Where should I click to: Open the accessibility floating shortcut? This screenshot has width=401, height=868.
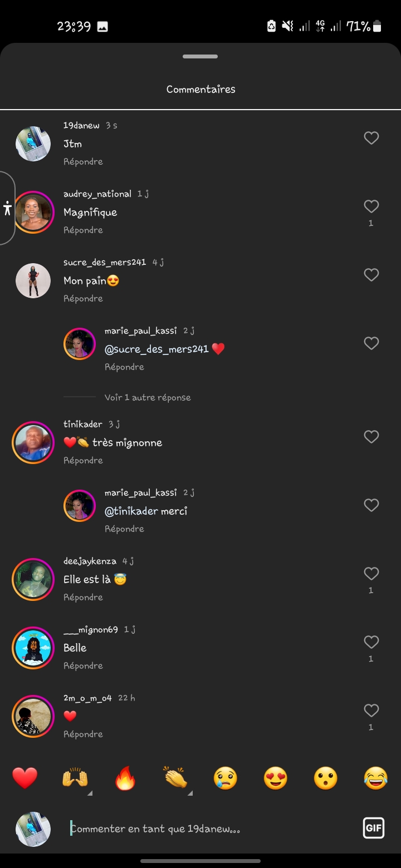(x=7, y=208)
